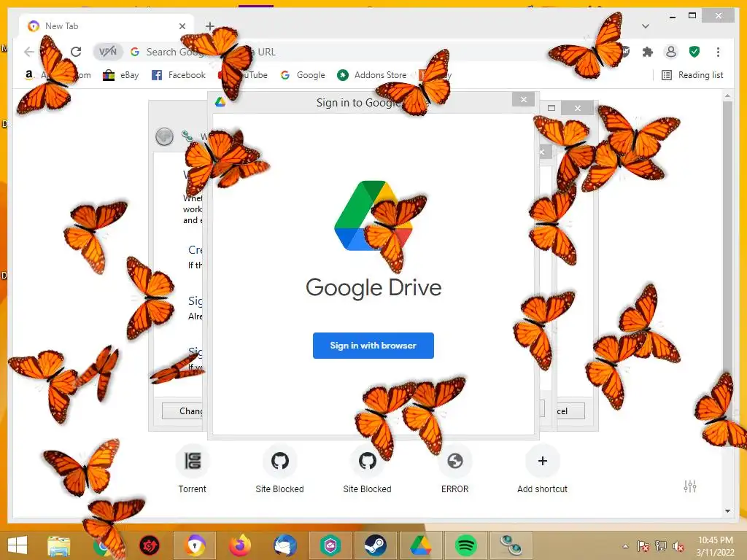
Task: Open the Facebook bookmark
Action: [x=179, y=75]
